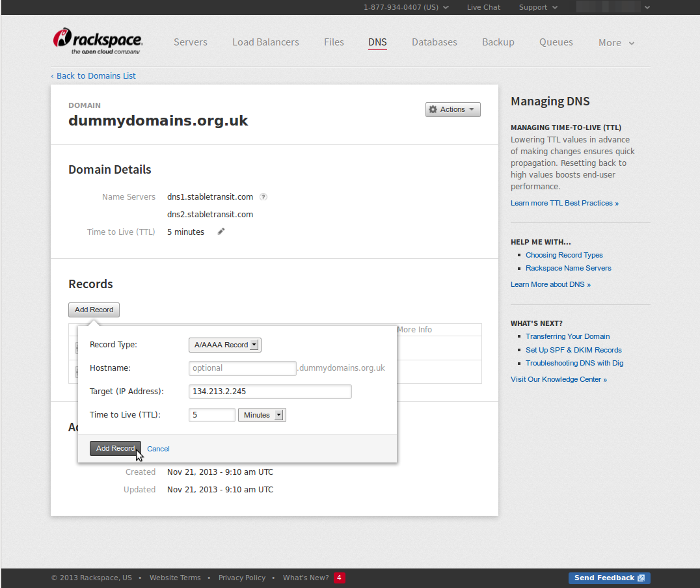Select the DNS navigation item
This screenshot has width=700, height=588.
point(377,42)
